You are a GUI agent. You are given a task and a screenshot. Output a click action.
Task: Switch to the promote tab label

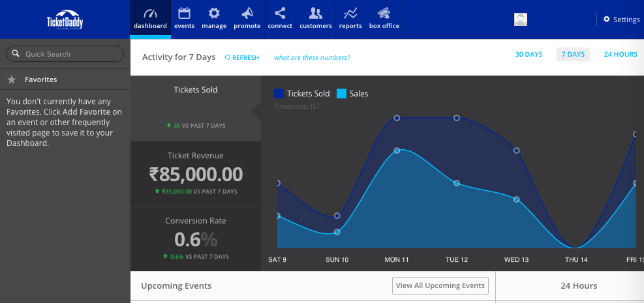[247, 26]
